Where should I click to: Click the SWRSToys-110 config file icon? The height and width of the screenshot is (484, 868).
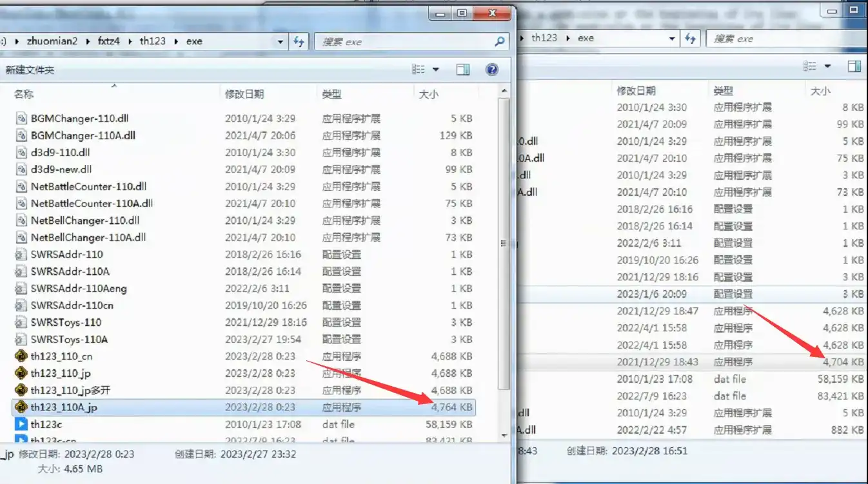click(x=21, y=322)
